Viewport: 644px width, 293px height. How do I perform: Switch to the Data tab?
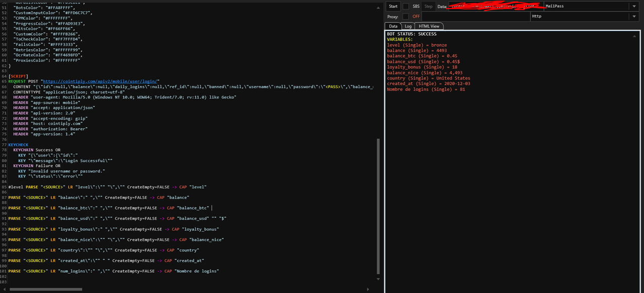tap(393, 26)
